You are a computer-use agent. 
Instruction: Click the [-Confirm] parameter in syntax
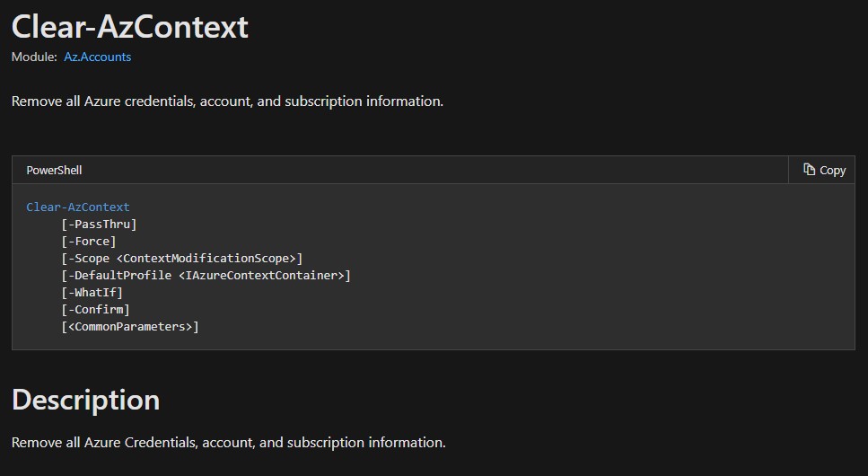(x=95, y=309)
